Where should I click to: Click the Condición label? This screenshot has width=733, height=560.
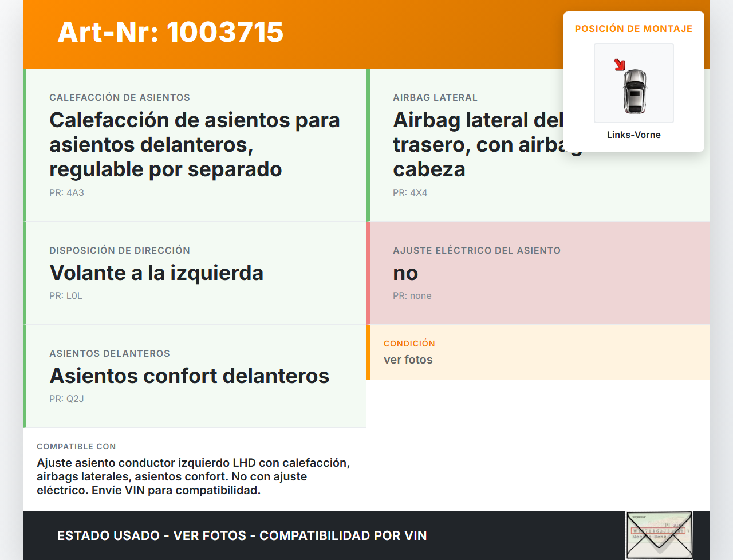point(409,344)
